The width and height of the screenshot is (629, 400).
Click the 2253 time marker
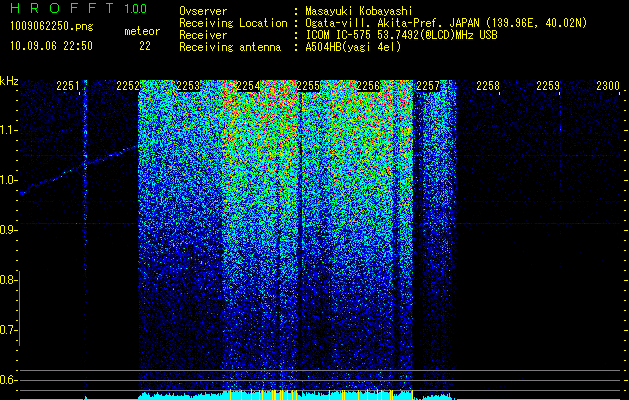tap(188, 86)
